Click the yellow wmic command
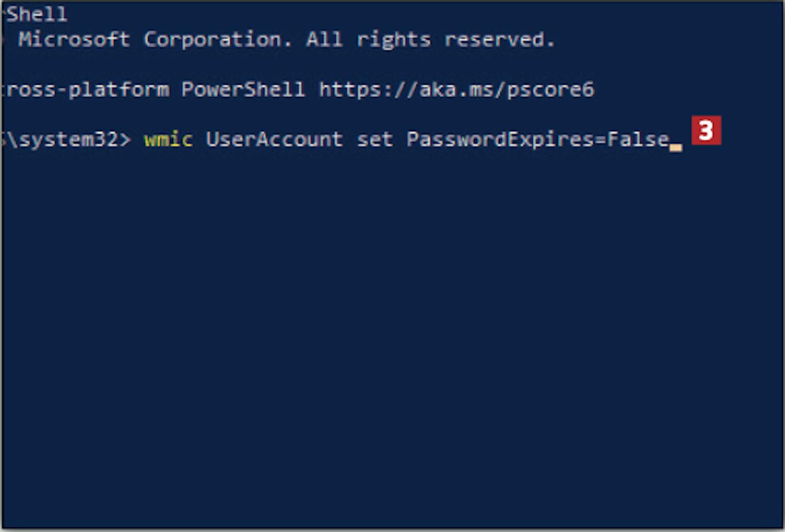 coord(168,140)
